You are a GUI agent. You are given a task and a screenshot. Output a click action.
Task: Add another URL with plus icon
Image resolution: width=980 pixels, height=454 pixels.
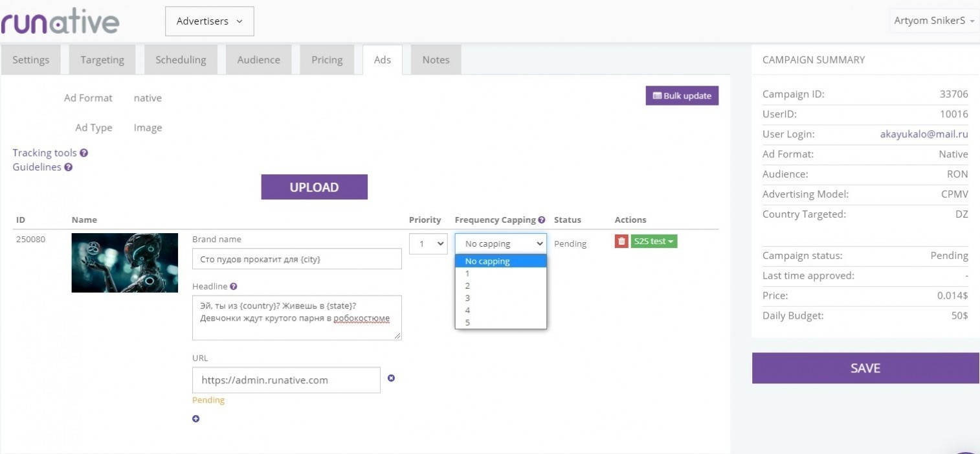point(196,419)
